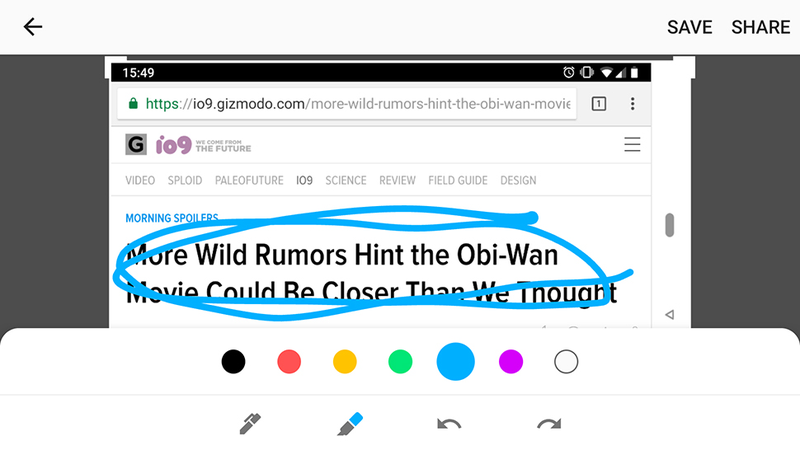Viewport: 800px width, 450px height.
Task: Open the SCIENCE navigation tab
Action: click(346, 181)
